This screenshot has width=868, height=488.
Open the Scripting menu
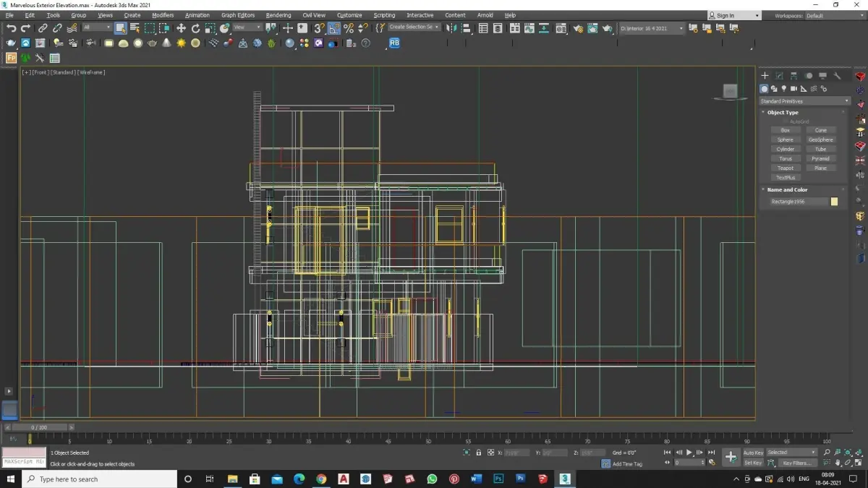(384, 15)
